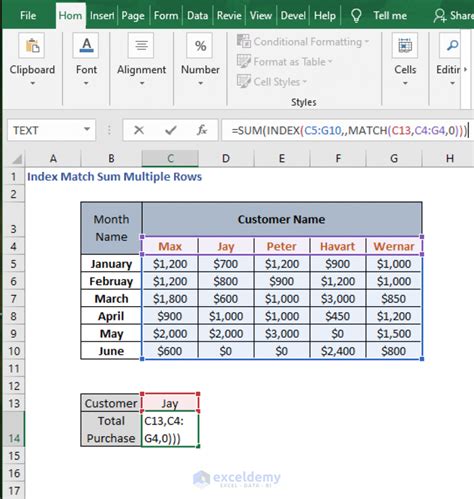Screen dimensions: 474x499
Task: Click the Tell me lightbulb icon
Action: click(356, 15)
